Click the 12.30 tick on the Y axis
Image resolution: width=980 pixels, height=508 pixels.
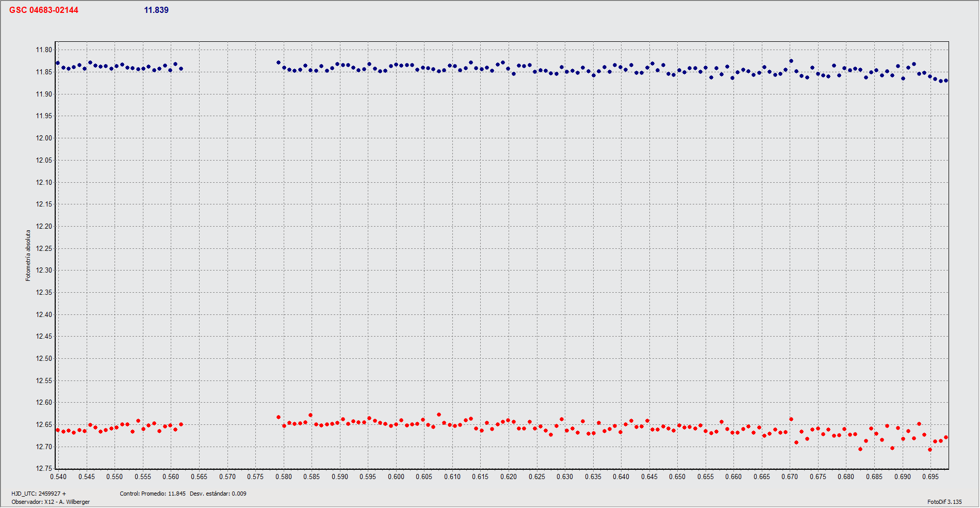pyautogui.click(x=44, y=270)
